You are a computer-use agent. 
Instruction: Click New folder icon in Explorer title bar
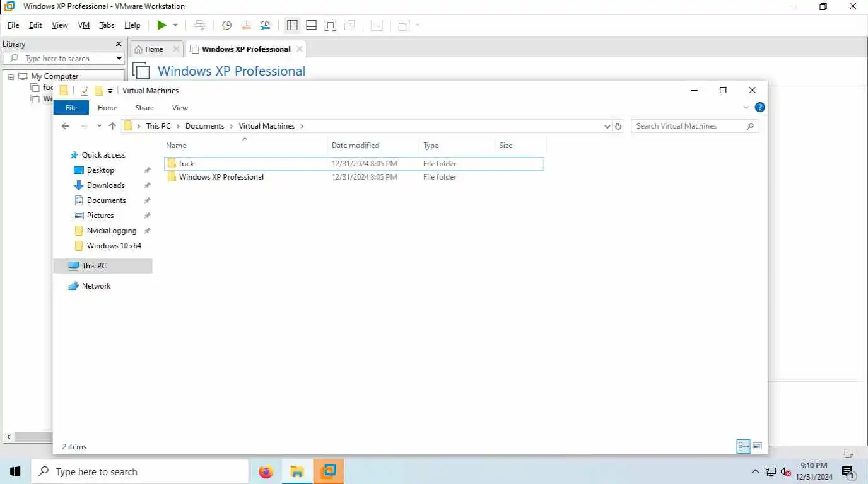[98, 91]
